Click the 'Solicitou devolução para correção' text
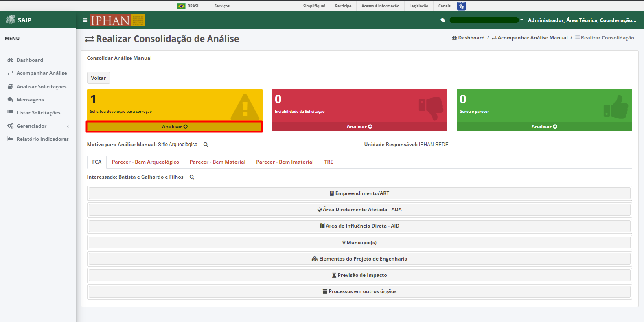Viewport: 644px width, 322px height. point(121,112)
